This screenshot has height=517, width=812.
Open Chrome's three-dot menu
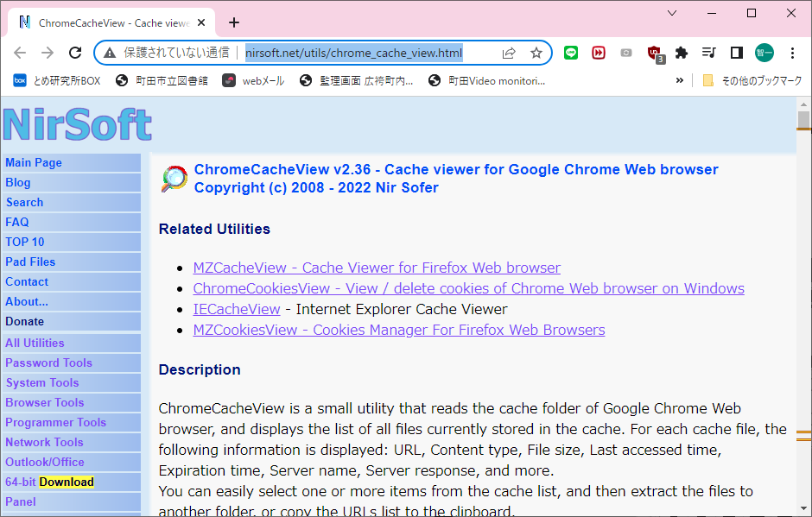point(792,53)
